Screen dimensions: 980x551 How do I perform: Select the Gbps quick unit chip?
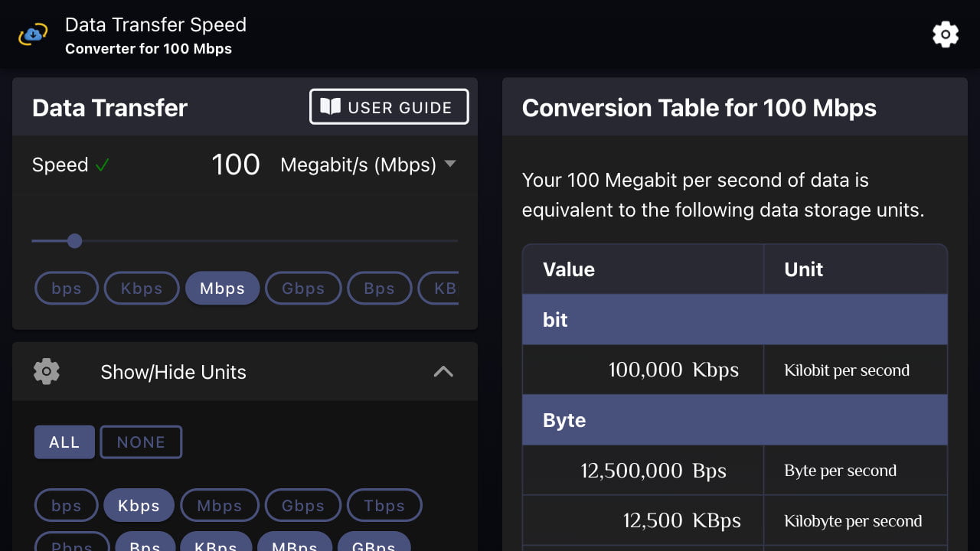[x=303, y=289]
